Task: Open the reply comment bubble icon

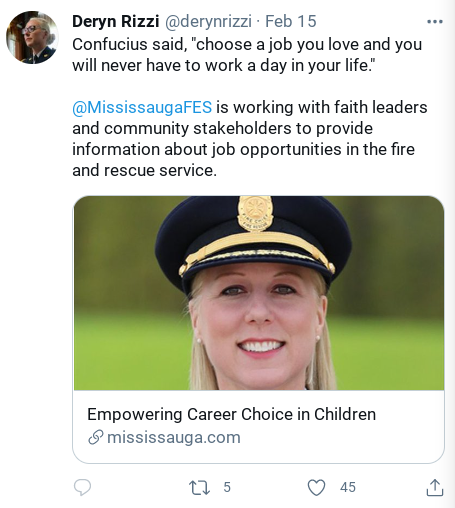Action: click(82, 488)
